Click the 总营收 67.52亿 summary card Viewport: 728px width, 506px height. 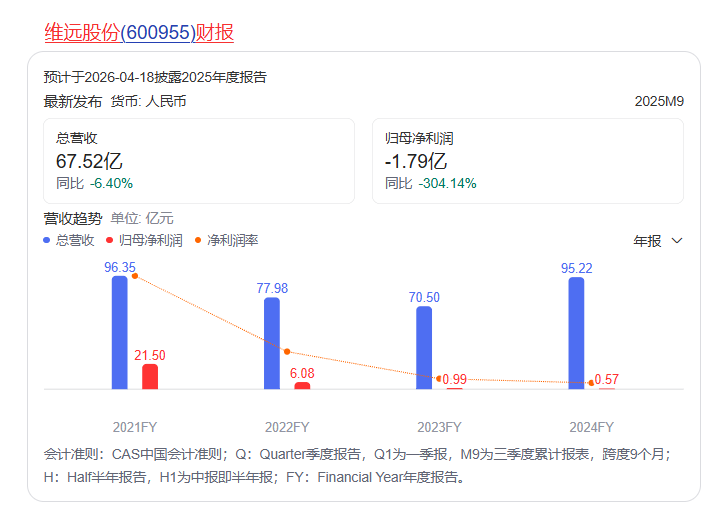coord(199,161)
